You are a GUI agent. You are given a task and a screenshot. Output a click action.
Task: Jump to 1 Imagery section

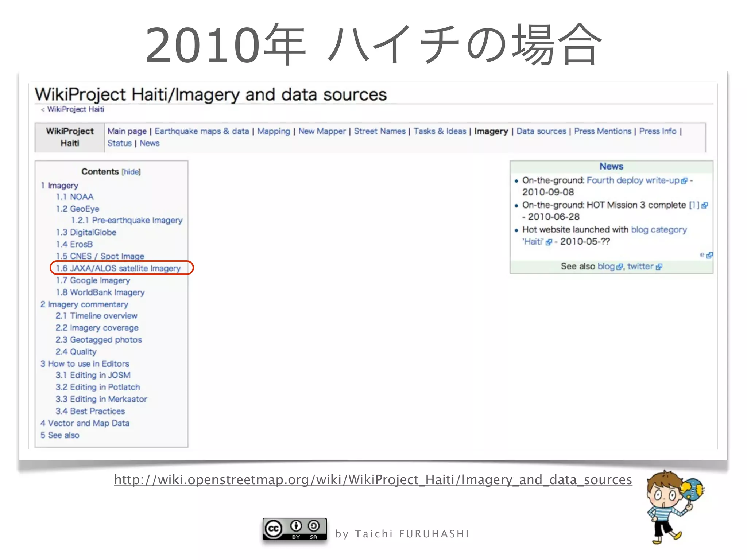coord(59,186)
